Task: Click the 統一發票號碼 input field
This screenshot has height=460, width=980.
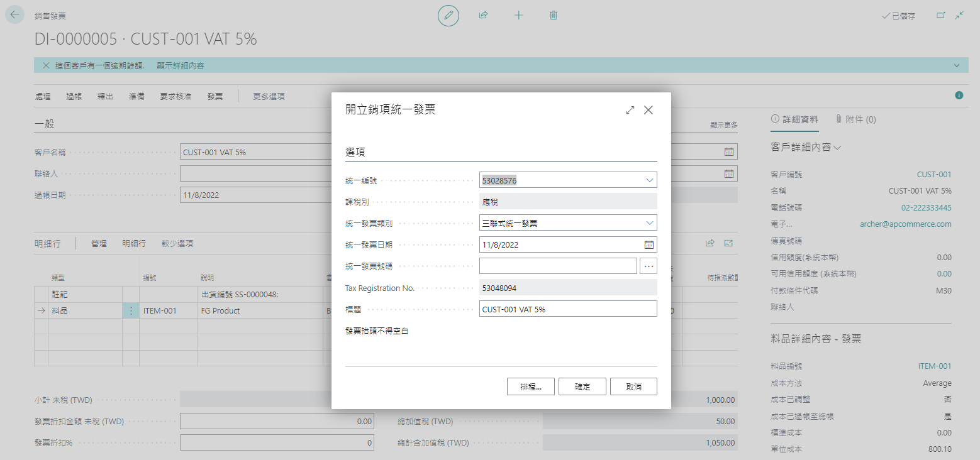Action: [x=558, y=266]
